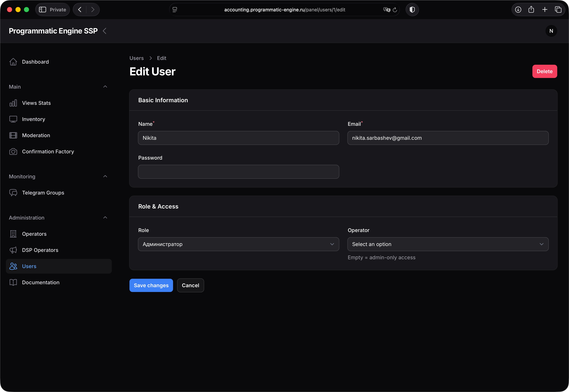Open the Documentation book icon

click(x=13, y=282)
